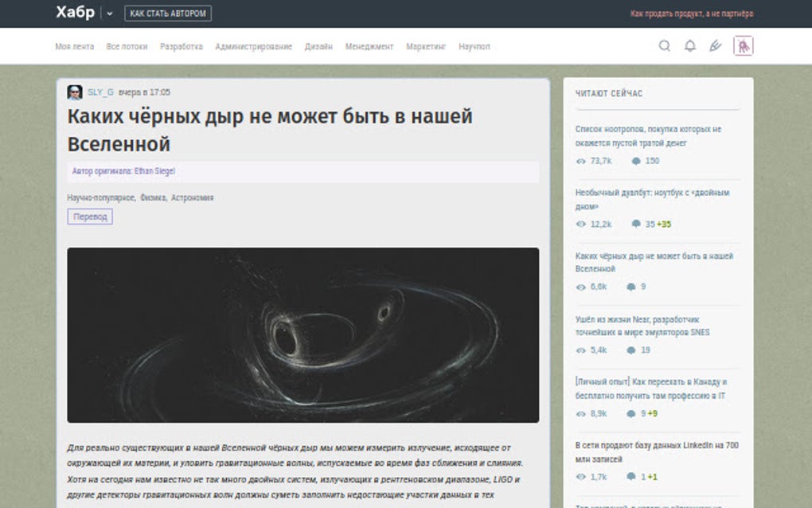Open the user profile avatar

(743, 46)
